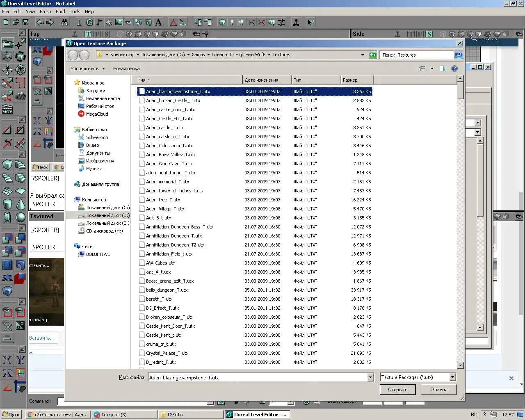The image size is (525, 420).
Task: Open the Texture Packages file type dropdown
Action: pos(453,377)
